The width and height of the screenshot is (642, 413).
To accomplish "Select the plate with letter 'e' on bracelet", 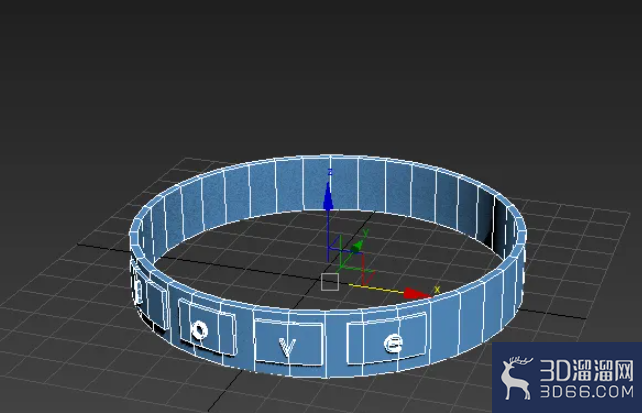I will tap(387, 339).
